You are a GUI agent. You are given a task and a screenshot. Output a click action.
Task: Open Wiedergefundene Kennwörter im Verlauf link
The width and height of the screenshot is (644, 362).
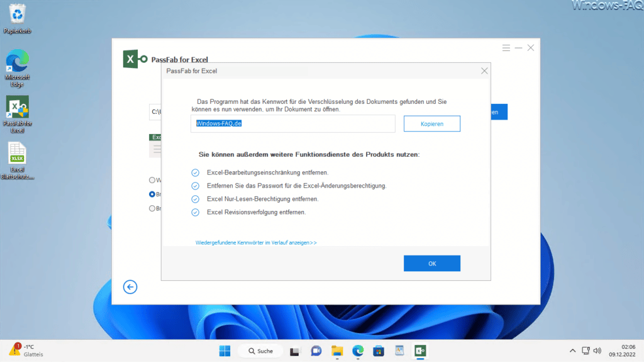[x=256, y=243]
